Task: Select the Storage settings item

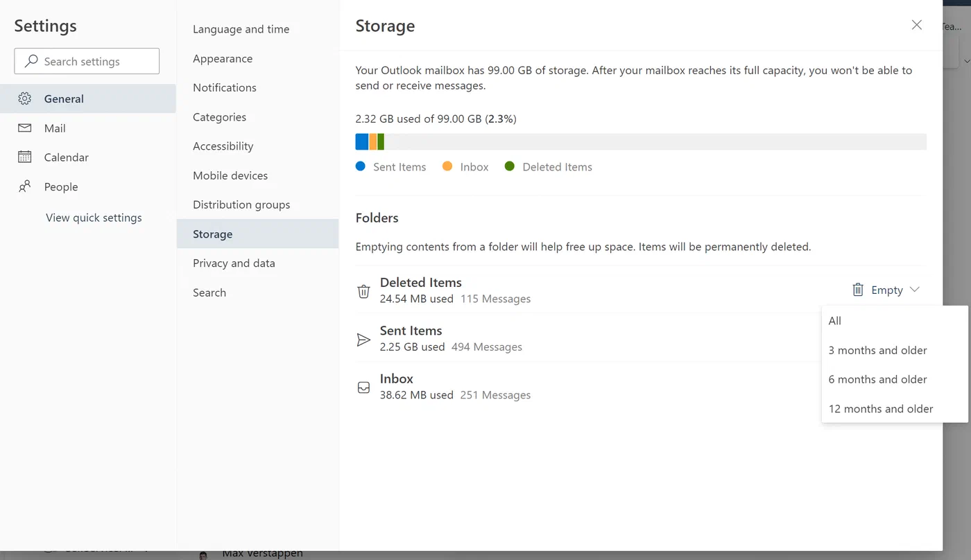Action: 257,234
